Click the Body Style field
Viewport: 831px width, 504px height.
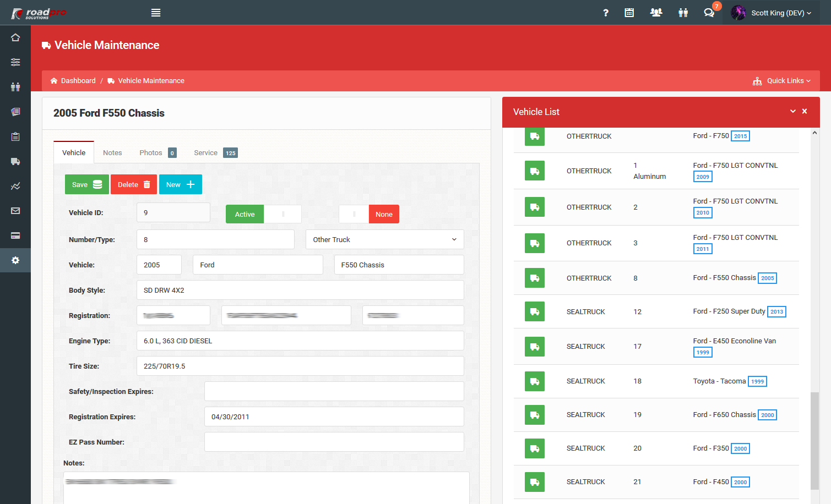click(x=300, y=290)
